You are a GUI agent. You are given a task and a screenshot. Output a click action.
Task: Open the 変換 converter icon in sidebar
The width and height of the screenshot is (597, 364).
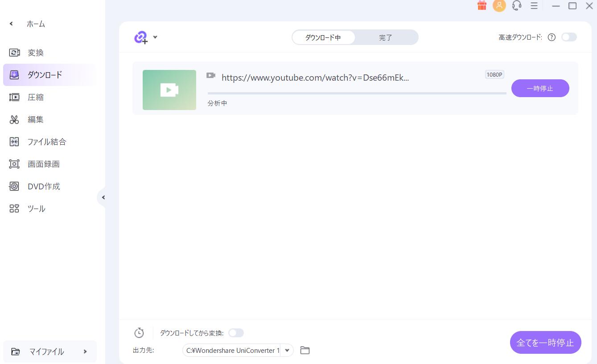pos(14,53)
